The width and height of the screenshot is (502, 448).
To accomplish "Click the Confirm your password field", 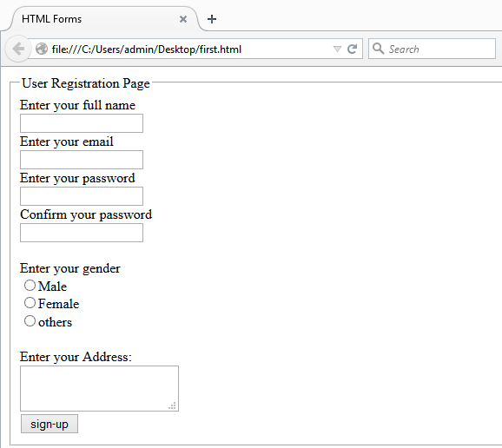I will (82, 233).
